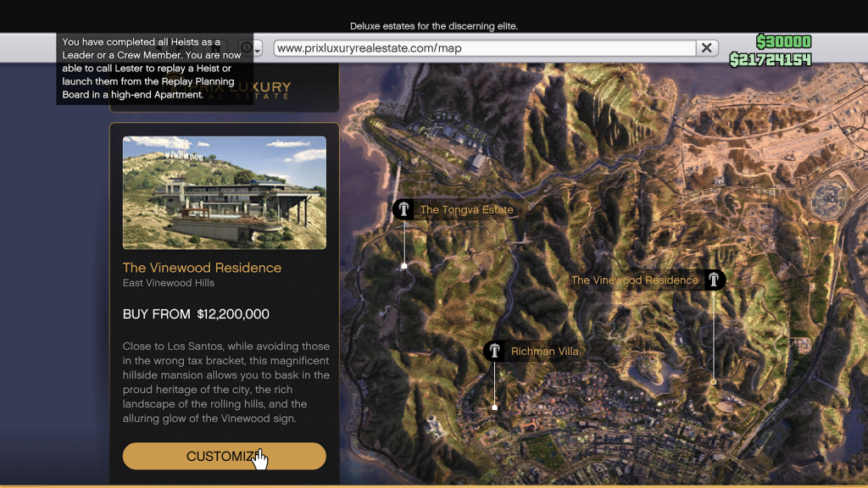
Task: Click the Tongva Estate palm tree icon
Action: pos(403,209)
